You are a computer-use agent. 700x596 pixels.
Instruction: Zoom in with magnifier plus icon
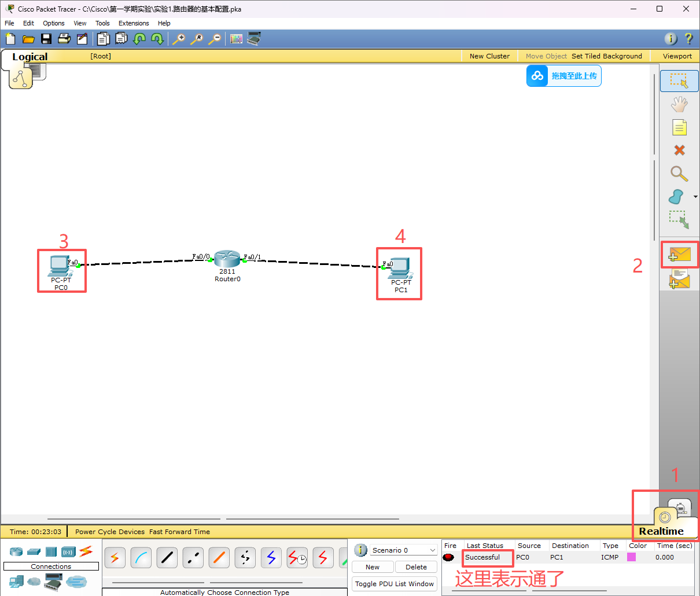(179, 39)
